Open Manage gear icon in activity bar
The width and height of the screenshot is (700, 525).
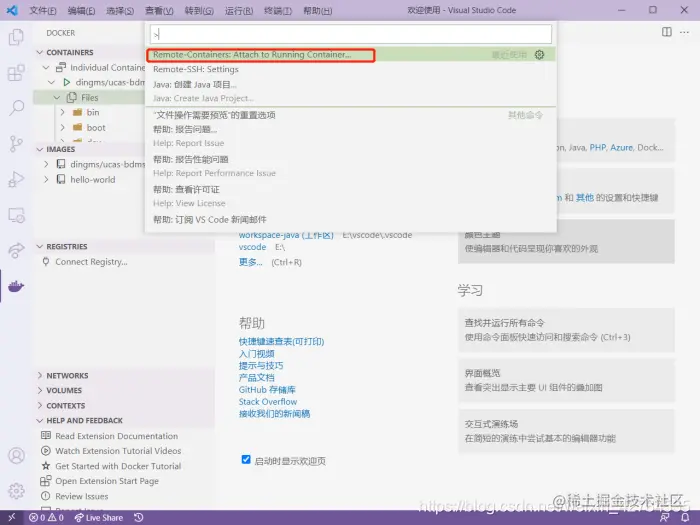pyautogui.click(x=16, y=491)
